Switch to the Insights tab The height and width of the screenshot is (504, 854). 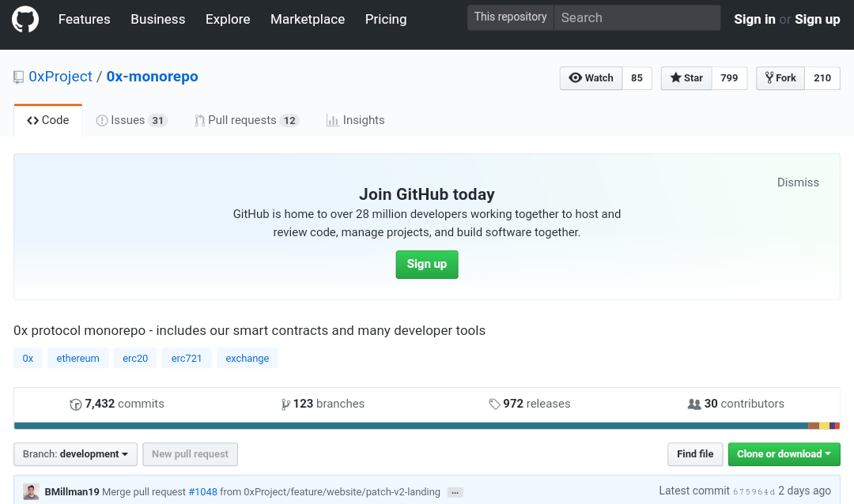(x=355, y=120)
